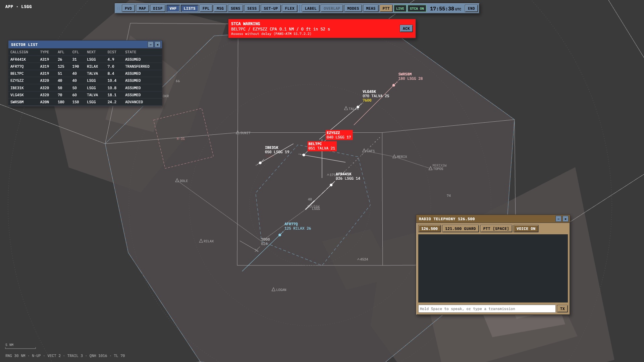Select the AFR77Q row in sector list
644x362 pixels.
[85, 66]
